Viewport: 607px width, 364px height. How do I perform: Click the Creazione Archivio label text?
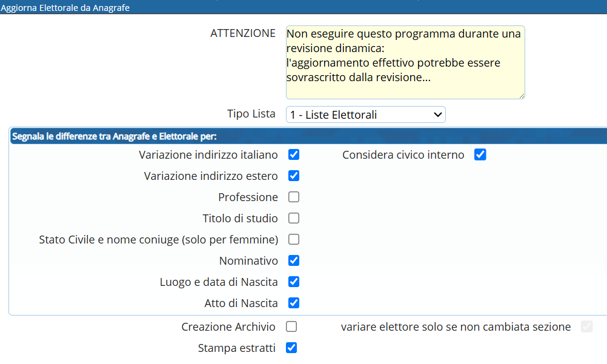228,327
